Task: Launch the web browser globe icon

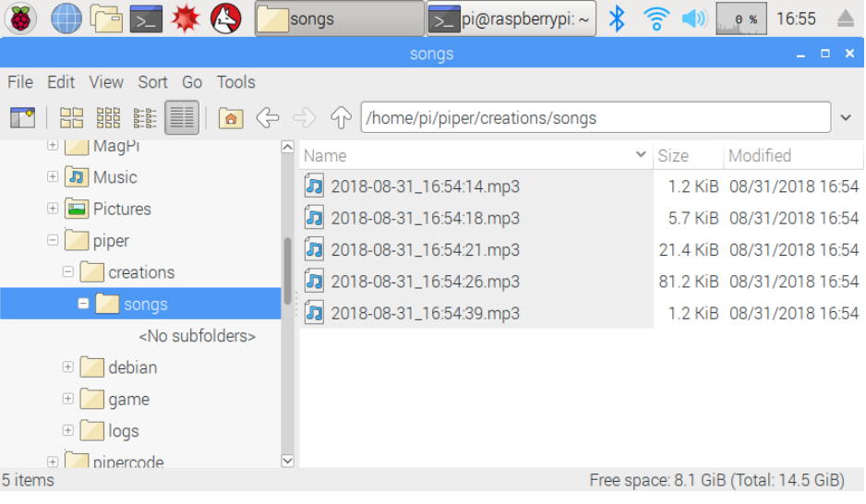Action: (x=66, y=18)
